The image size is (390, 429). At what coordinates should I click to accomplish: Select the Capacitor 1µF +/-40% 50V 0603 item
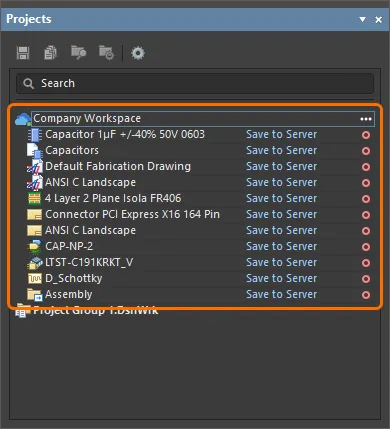(125, 134)
